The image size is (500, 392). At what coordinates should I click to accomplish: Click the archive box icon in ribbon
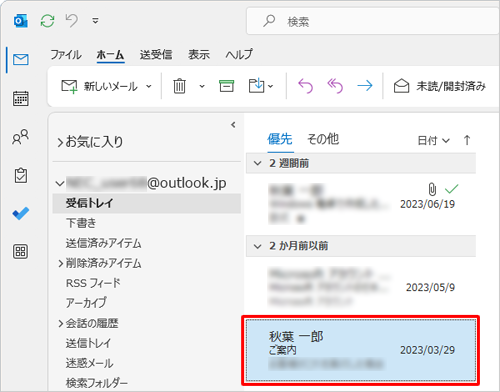tap(226, 86)
